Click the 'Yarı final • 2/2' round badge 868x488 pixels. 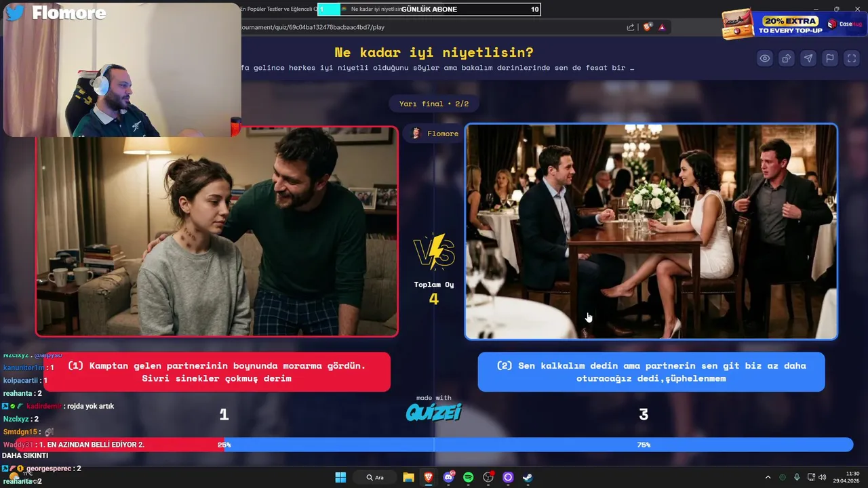tap(434, 104)
